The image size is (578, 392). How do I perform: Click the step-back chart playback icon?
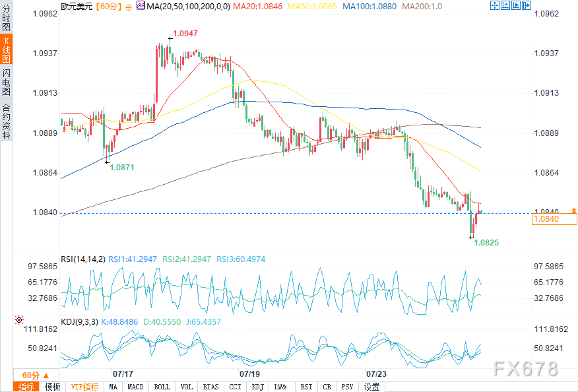(505, 5)
